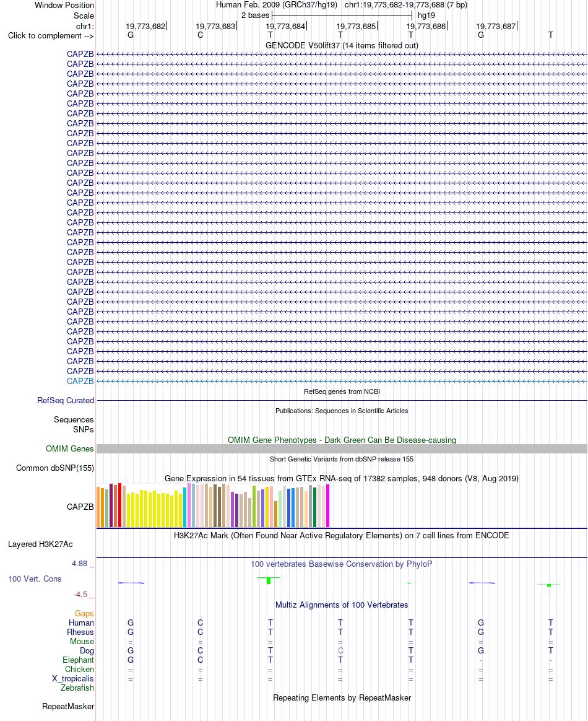Screen dimensions: 588x721
Task: Click the X_tropicalis species label
Action: pos(72,679)
